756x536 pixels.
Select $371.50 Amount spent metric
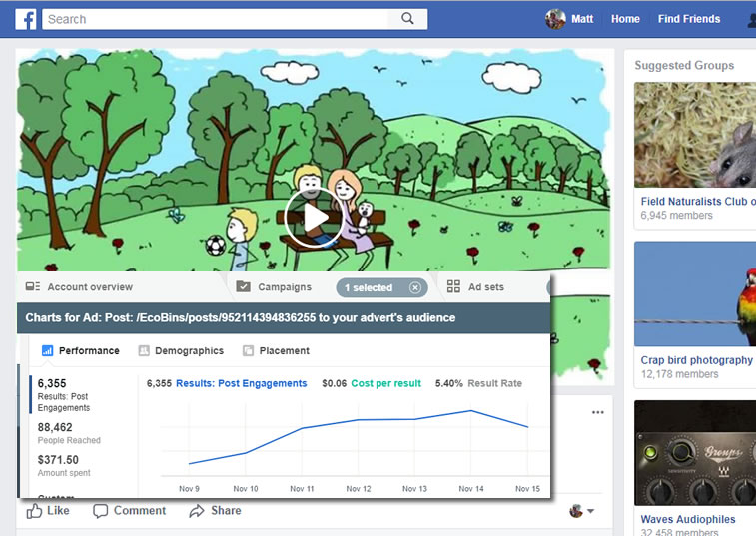click(64, 465)
